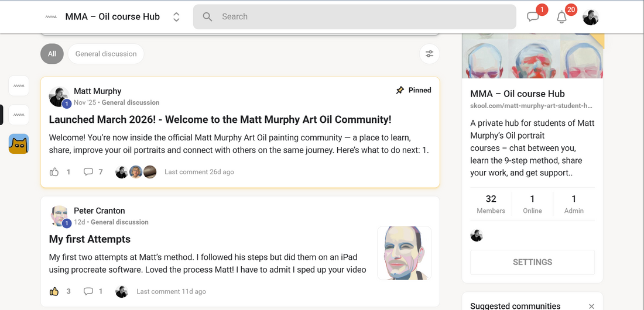Image resolution: width=644 pixels, height=310 pixels.
Task: Open the My first Attempts post
Action: pos(90,239)
